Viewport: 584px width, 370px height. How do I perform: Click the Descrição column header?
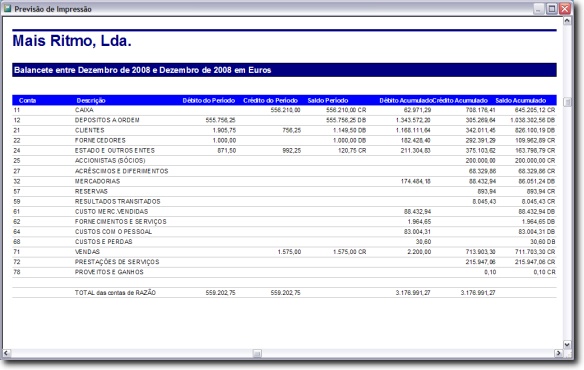coord(91,100)
